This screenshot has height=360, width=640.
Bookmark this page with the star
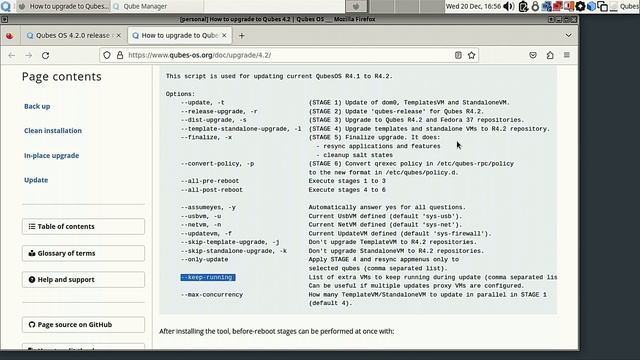[x=471, y=55]
